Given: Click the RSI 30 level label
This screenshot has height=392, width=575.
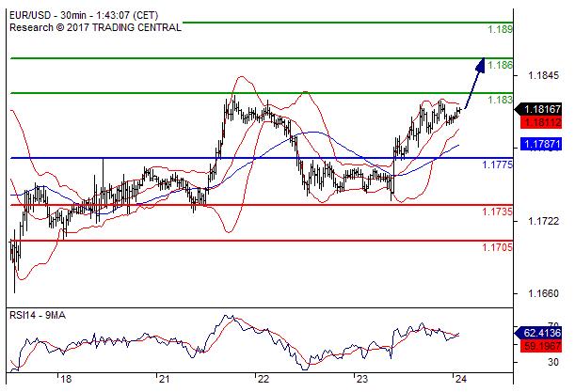Looking at the screenshot, I should (553, 362).
